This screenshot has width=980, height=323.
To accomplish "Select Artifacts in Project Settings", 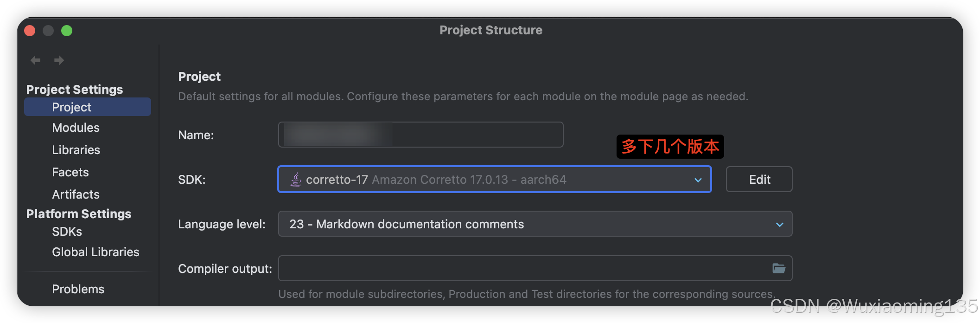I will pyautogui.click(x=76, y=194).
